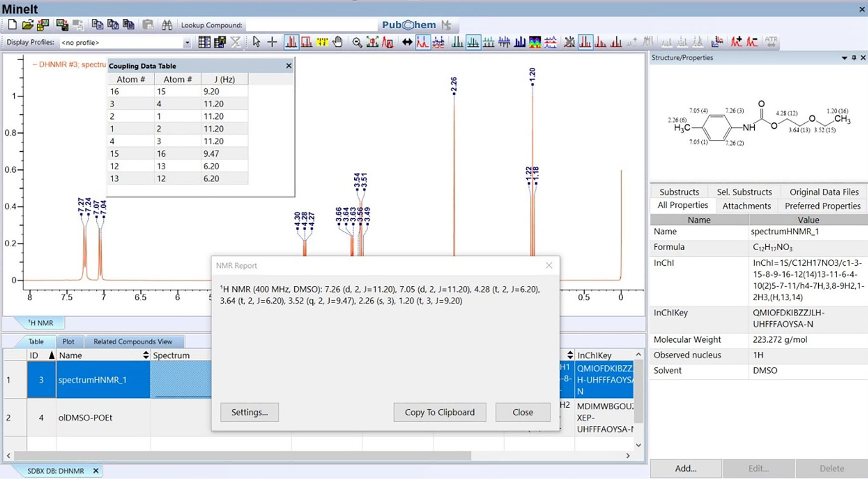Viewport: 868px width, 479px height.
Task: Click the PubChem lookup logo
Action: point(409,25)
